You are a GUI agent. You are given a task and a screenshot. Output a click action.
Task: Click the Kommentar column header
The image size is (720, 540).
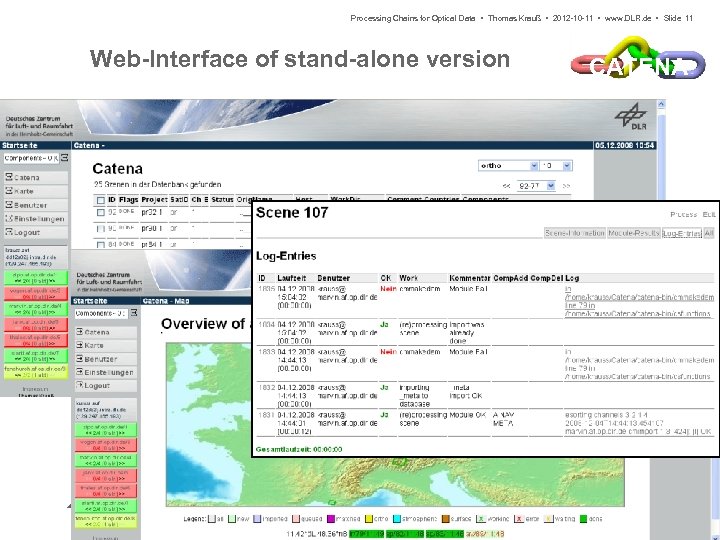pyautogui.click(x=470, y=278)
